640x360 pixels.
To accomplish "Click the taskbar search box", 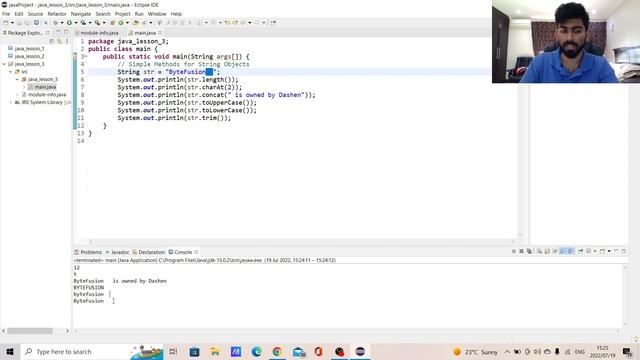I will pos(92,351).
